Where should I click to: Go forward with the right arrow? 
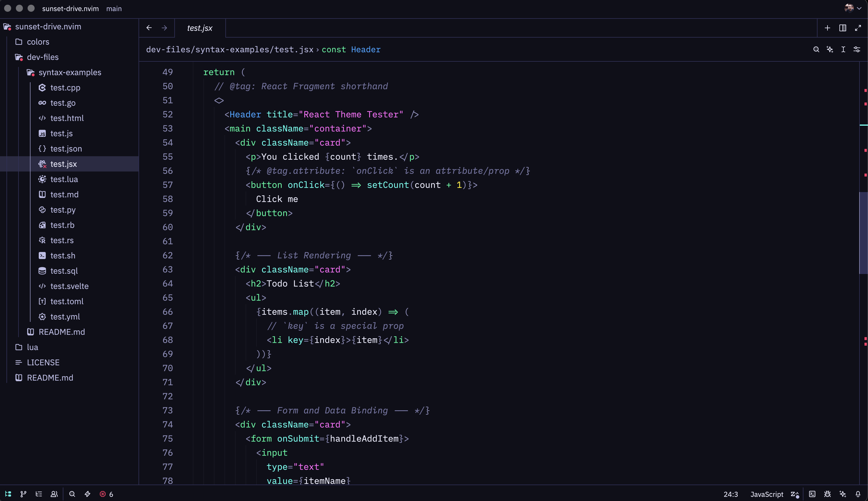click(x=164, y=28)
